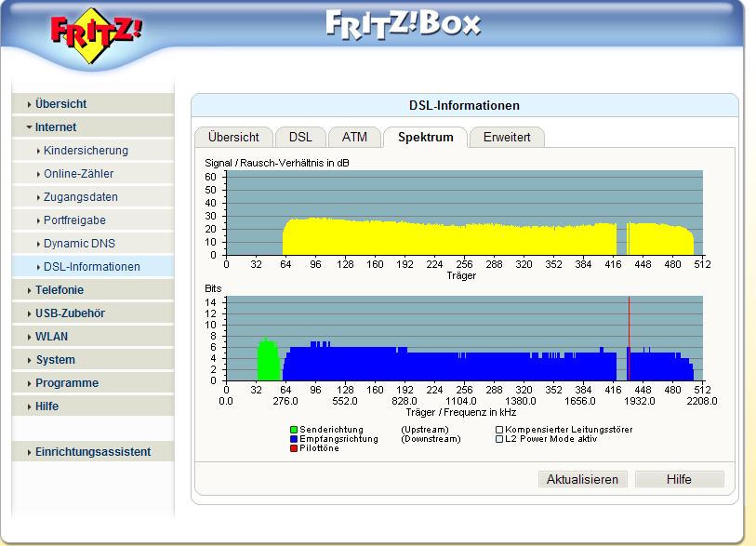The height and width of the screenshot is (546, 756).
Task: Click the '1104.0' frequency value
Action: click(x=461, y=401)
